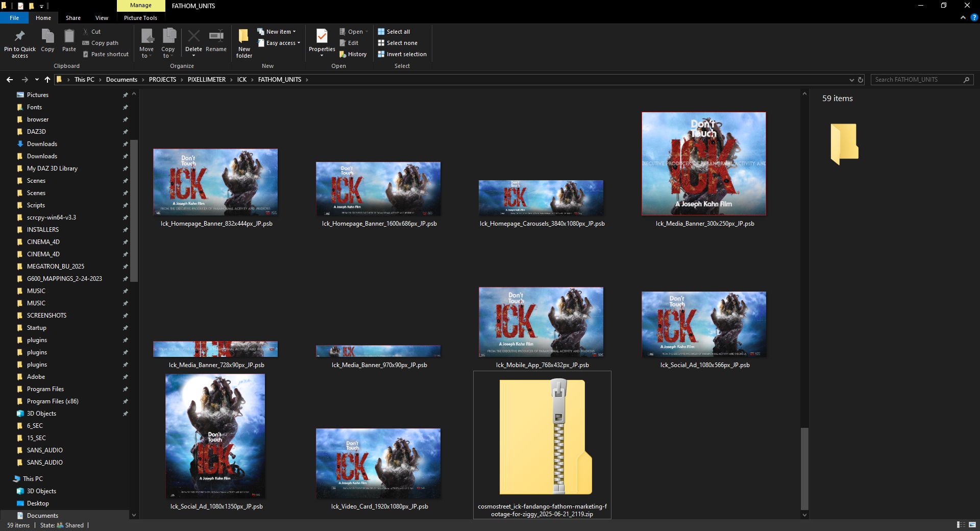Collapse the ribbon with the chevron
This screenshot has width=980, height=531.
click(x=963, y=17)
